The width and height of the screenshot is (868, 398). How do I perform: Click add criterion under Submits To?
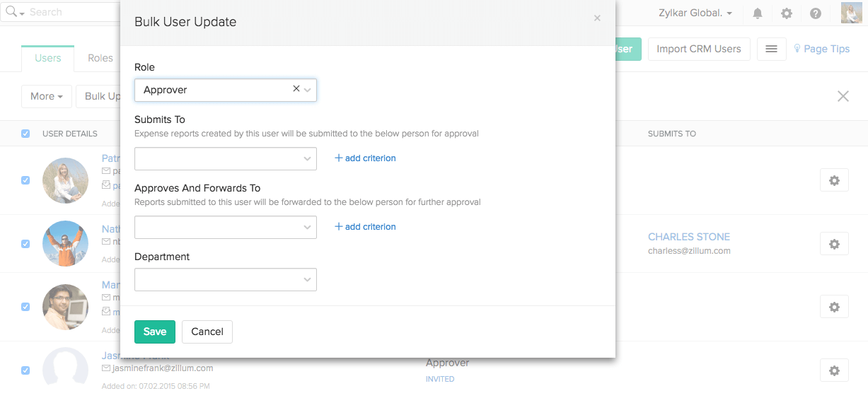(x=365, y=158)
